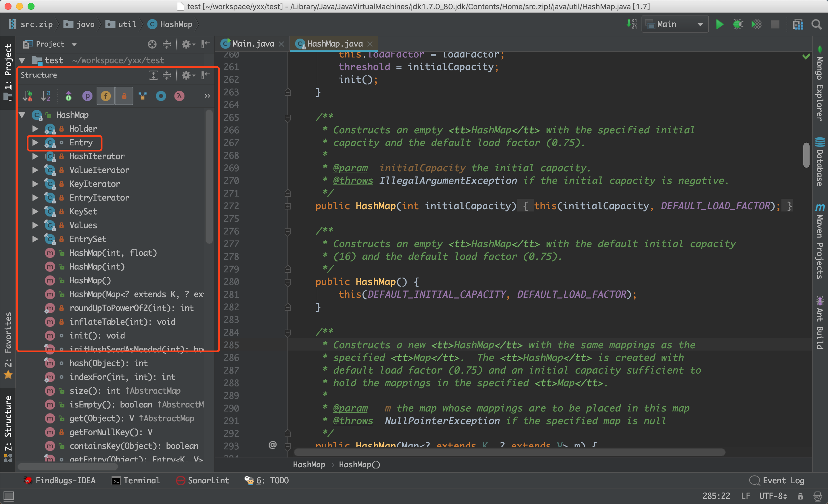Screen dimensions: 828x504
Task: Open Search Everywhere magnifier icon
Action: click(816, 24)
